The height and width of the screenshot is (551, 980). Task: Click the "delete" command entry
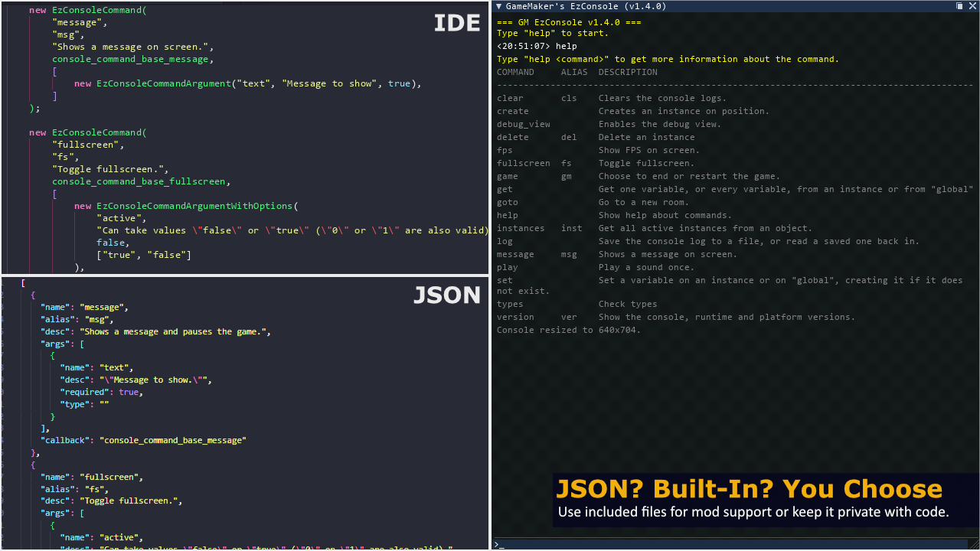tap(512, 137)
